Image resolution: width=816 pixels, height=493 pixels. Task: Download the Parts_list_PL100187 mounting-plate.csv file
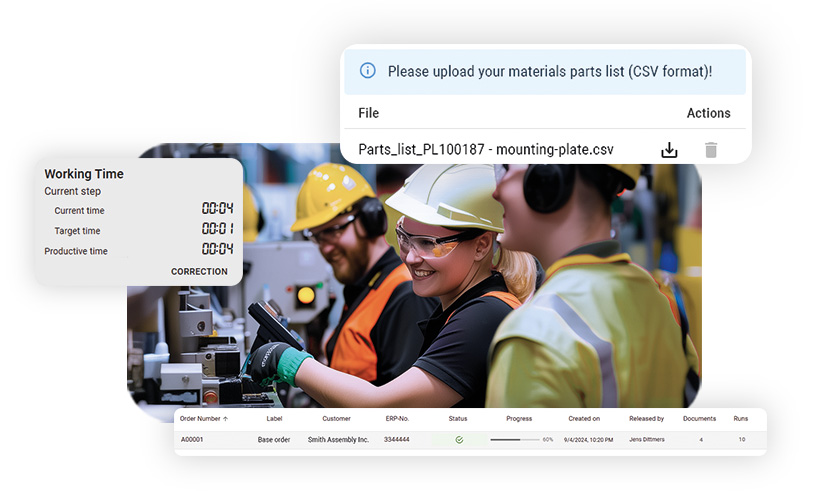point(669,150)
